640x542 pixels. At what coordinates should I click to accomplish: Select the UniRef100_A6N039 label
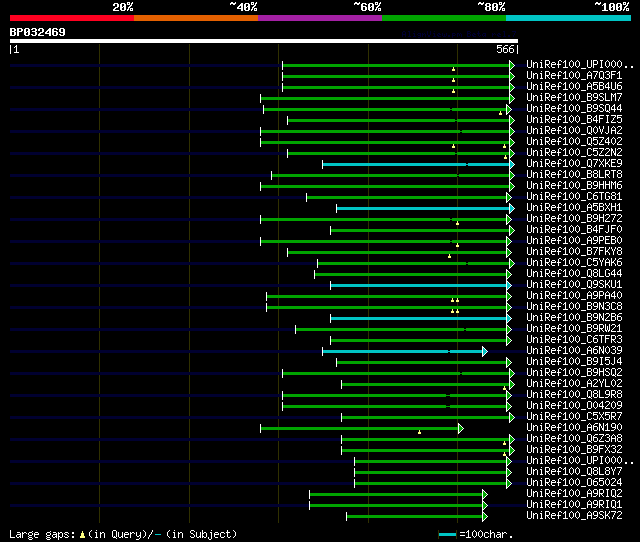click(574, 351)
